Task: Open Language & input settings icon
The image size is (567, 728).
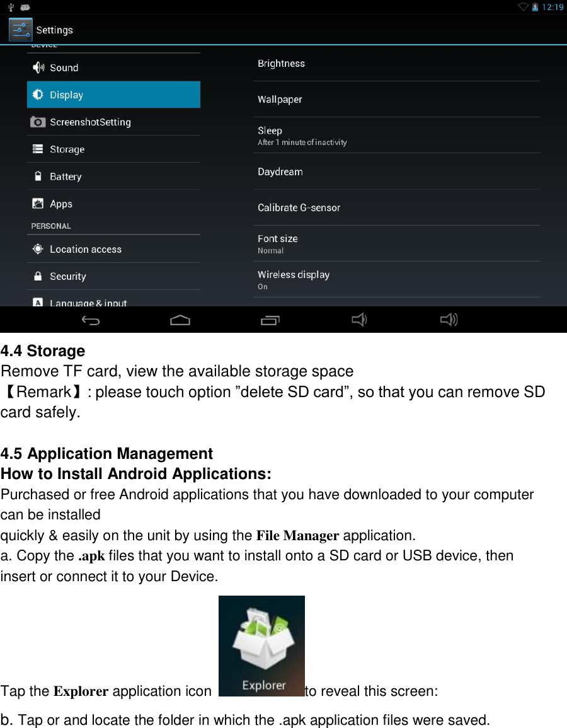Action: coord(38,302)
